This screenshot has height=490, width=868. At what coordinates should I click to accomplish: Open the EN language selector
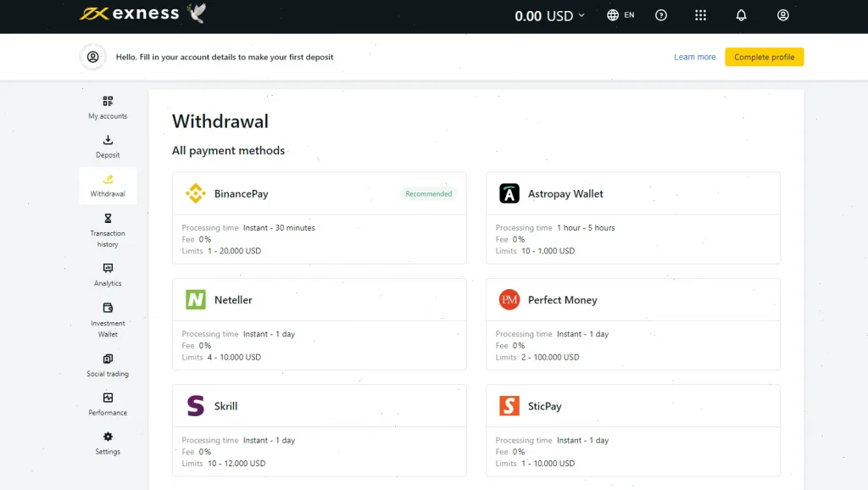pos(620,15)
